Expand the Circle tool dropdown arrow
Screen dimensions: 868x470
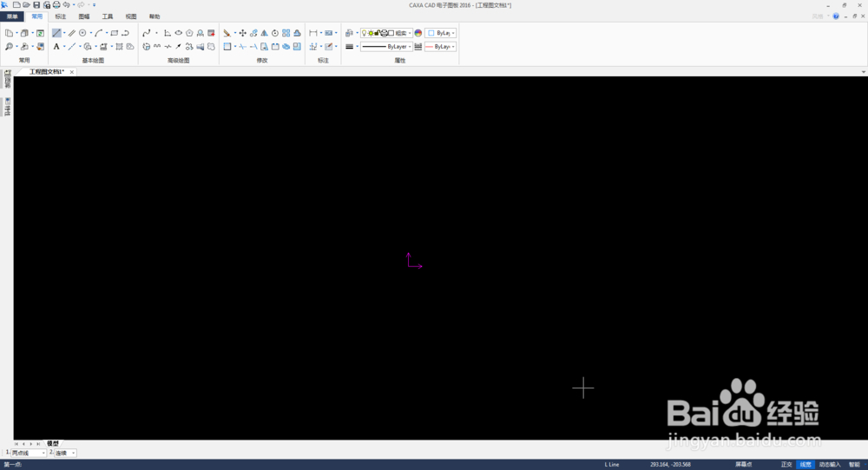[x=91, y=33]
